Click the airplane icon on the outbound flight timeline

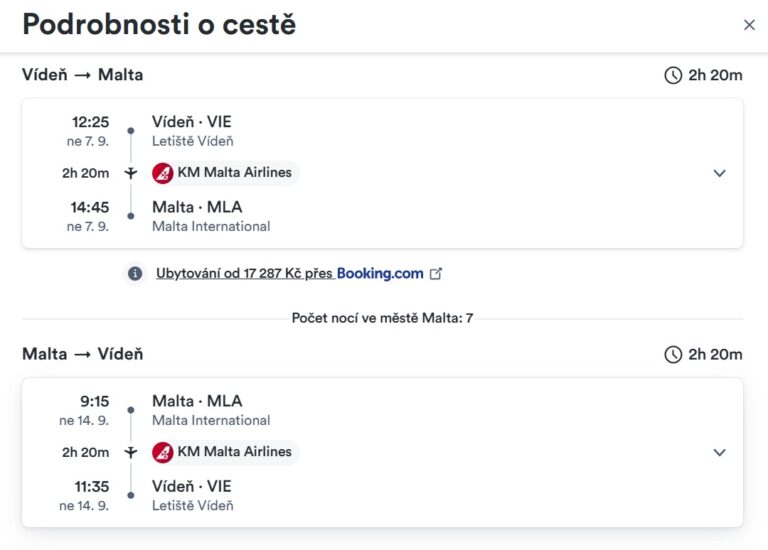coord(130,173)
